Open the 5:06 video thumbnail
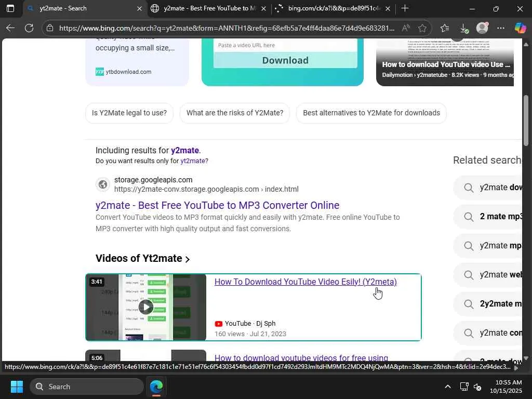This screenshot has height=399, width=532. [146, 355]
